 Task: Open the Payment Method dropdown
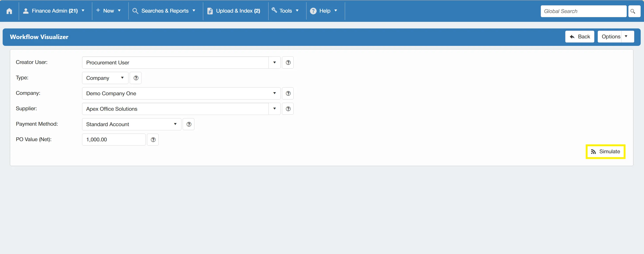click(131, 124)
